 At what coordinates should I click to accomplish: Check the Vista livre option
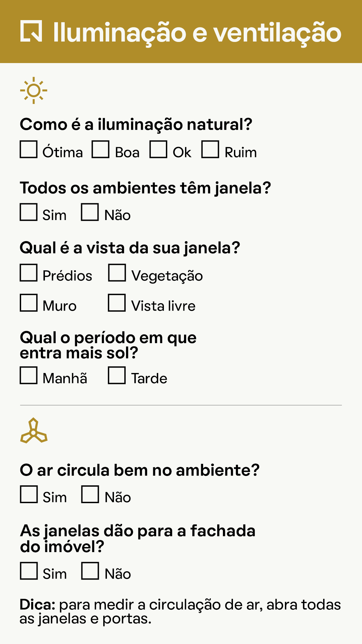pos(117,303)
